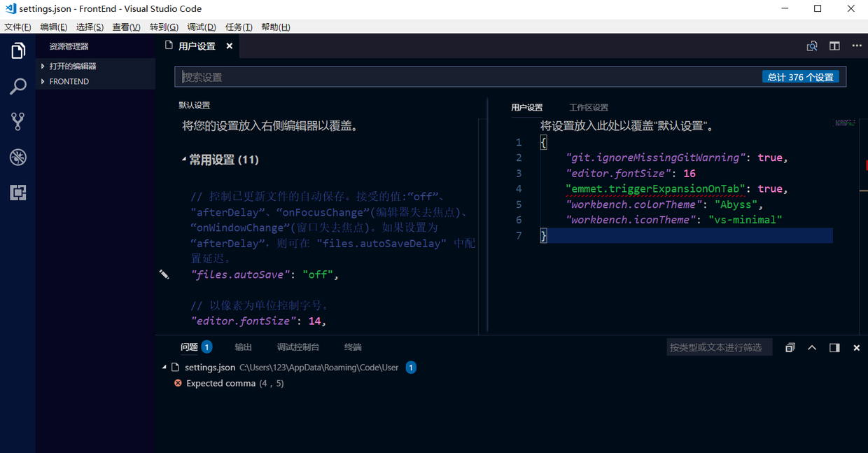This screenshot has height=453, width=868.
Task: Open the Debug view icon
Action: (x=17, y=157)
